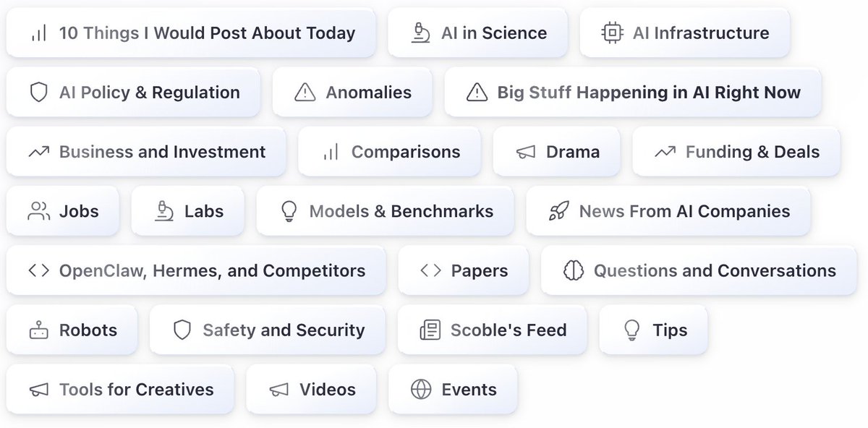Image resolution: width=868 pixels, height=428 pixels.
Task: Go to Models & Benchmarks
Action: point(386,211)
